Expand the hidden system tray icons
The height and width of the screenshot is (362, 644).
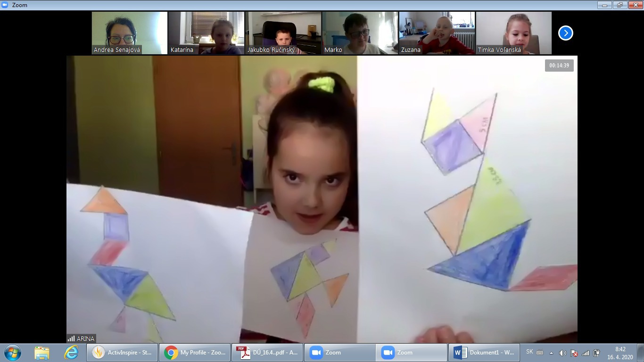point(551,353)
